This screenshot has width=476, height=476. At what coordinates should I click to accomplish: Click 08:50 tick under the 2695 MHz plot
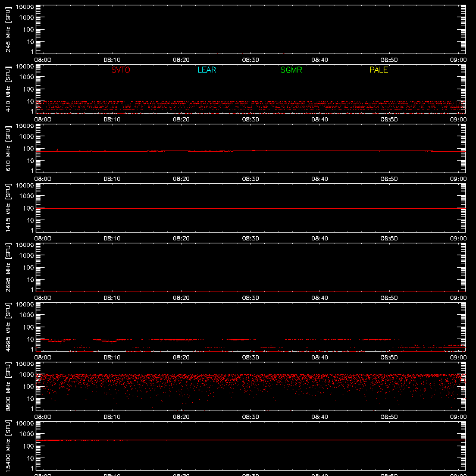tap(389, 298)
